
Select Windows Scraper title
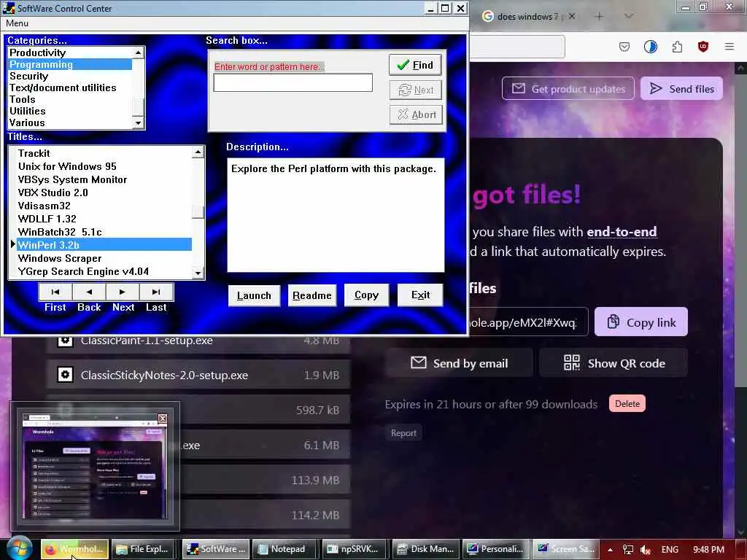(104, 258)
